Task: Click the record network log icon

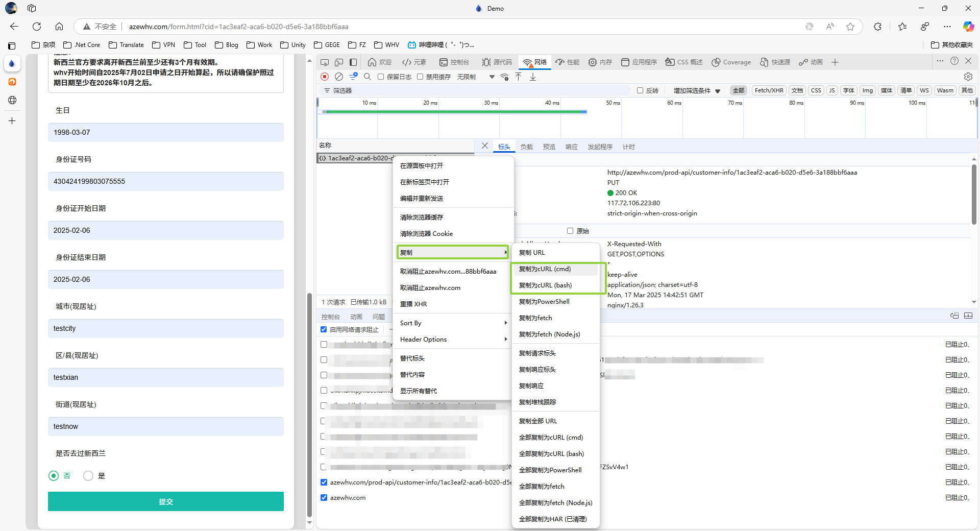Action: click(x=325, y=77)
